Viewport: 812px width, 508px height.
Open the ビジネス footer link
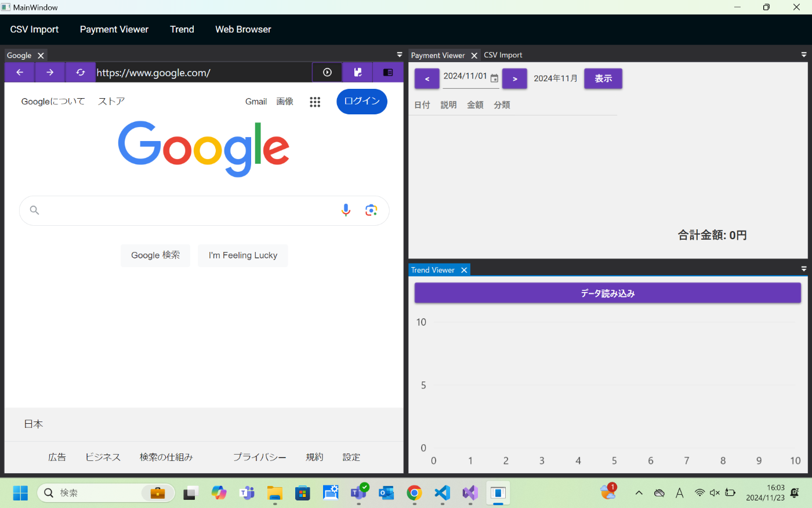pos(103,457)
